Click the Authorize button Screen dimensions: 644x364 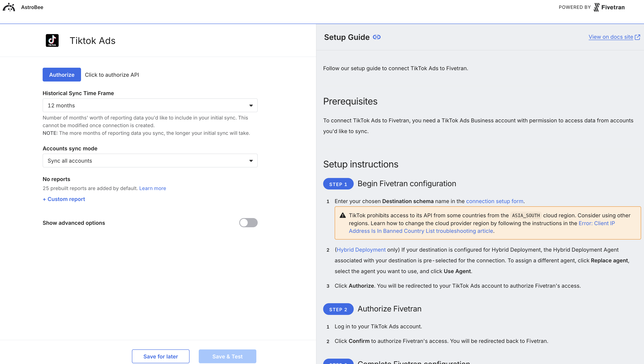coord(62,74)
